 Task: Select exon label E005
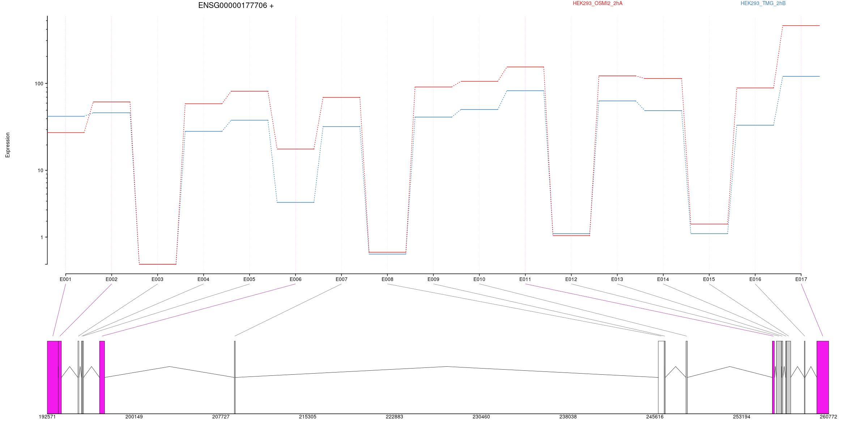249,279
